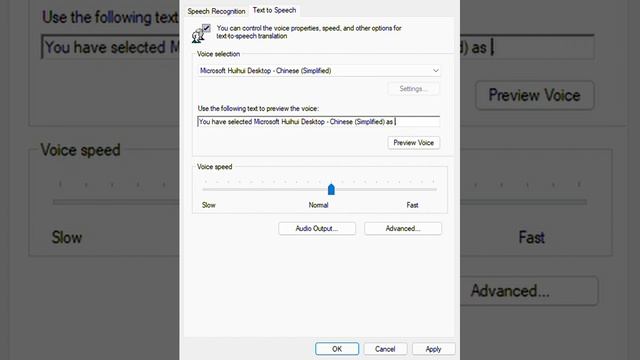640x360 pixels.
Task: Click the preview voice text field
Action: (x=319, y=122)
